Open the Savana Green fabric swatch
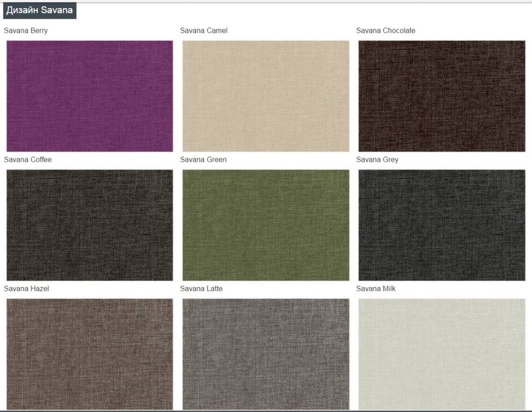This screenshot has height=412, width=532. pyautogui.click(x=266, y=225)
